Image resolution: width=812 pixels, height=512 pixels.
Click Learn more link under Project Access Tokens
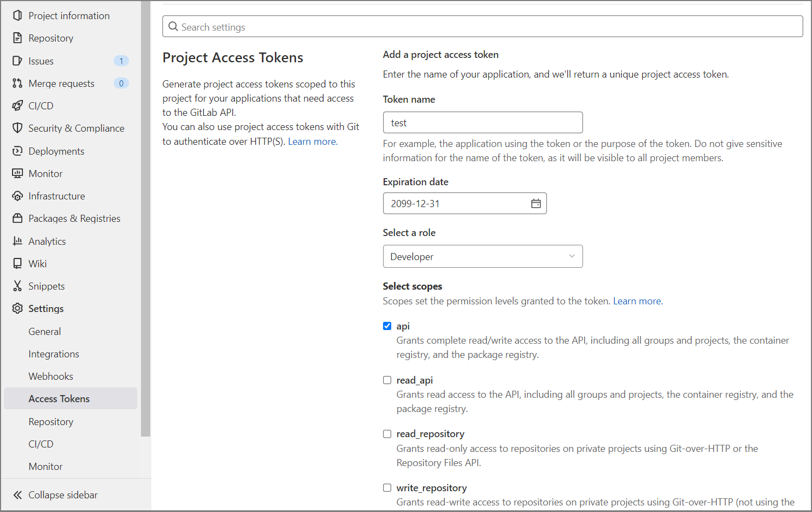coord(313,142)
